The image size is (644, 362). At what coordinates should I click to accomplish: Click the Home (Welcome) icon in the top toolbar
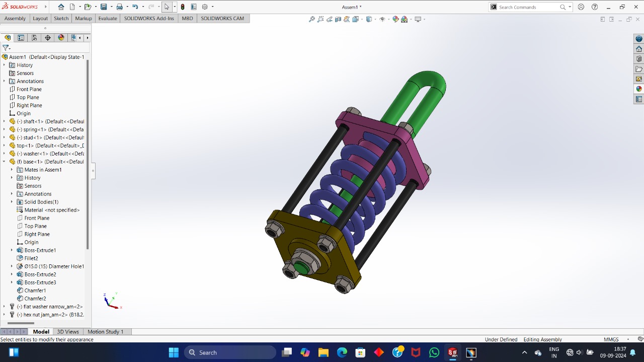point(61,7)
